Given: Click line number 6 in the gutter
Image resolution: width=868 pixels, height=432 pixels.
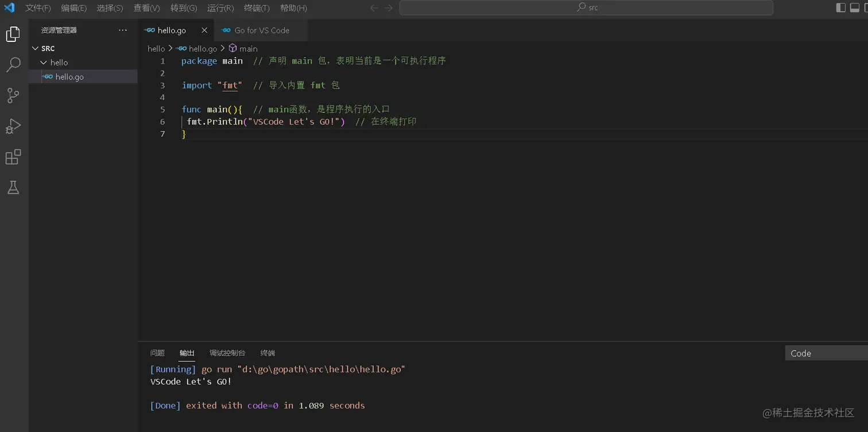Looking at the screenshot, I should [162, 122].
